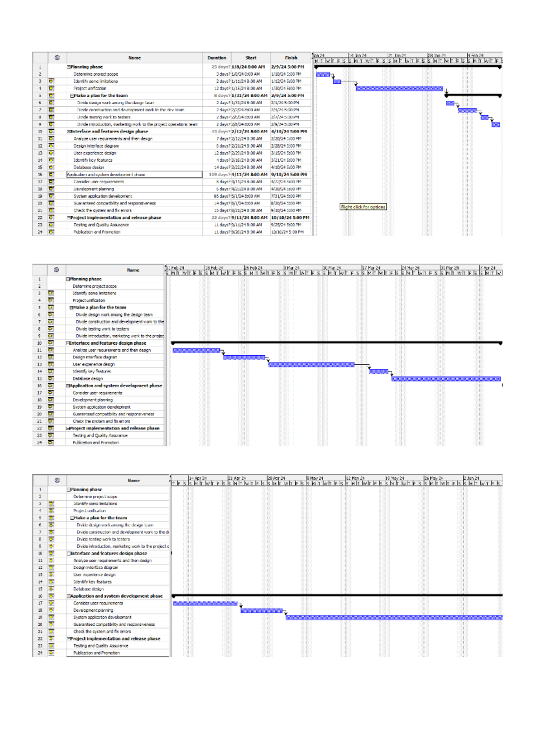Click 'Testing and Quality Assurance' in the table with the Duration column
The width and height of the screenshot is (535, 756).
pos(101,225)
